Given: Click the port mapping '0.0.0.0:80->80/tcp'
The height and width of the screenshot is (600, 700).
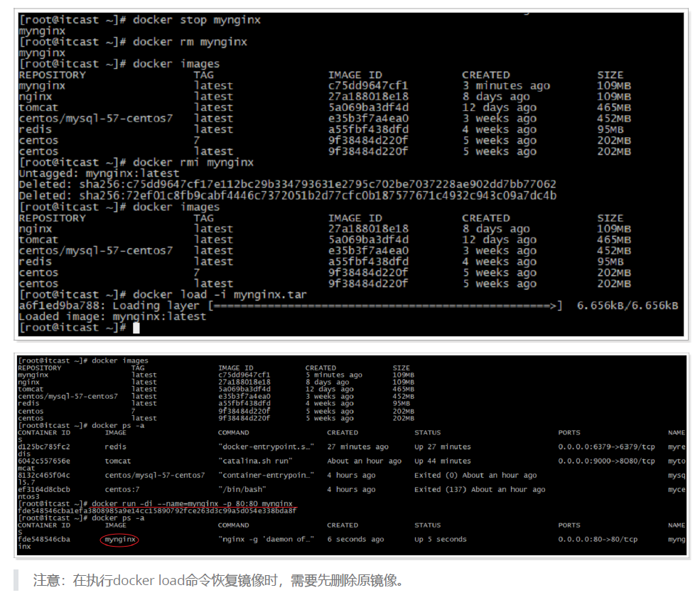Looking at the screenshot, I should pos(598,540).
